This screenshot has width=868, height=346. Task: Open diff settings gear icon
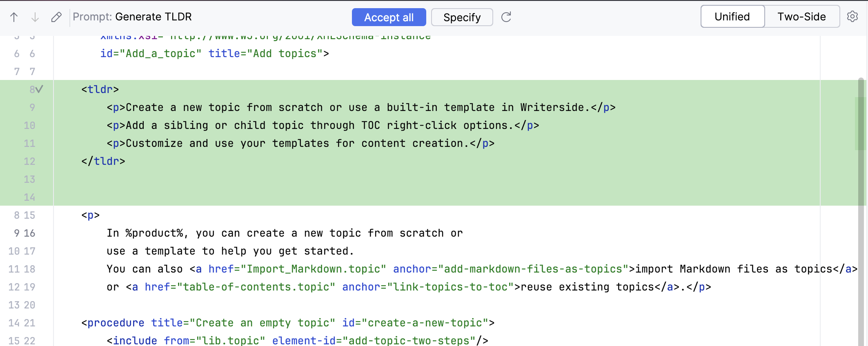click(852, 17)
